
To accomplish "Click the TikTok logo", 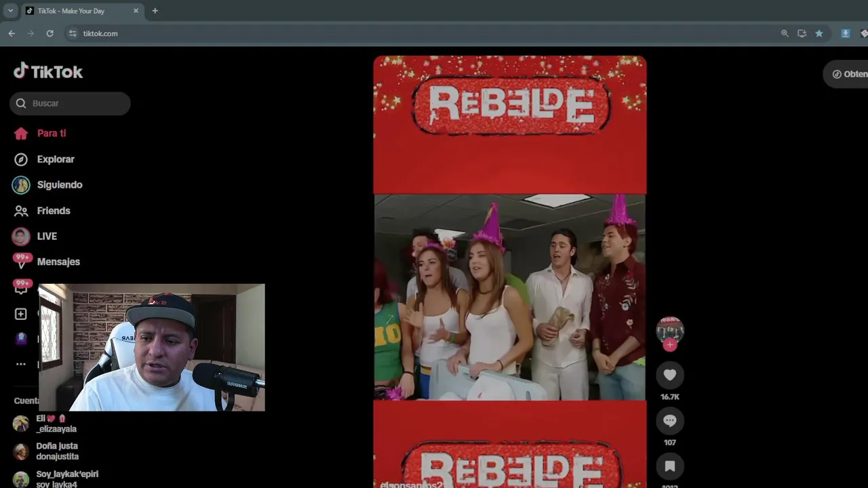I will coord(48,71).
